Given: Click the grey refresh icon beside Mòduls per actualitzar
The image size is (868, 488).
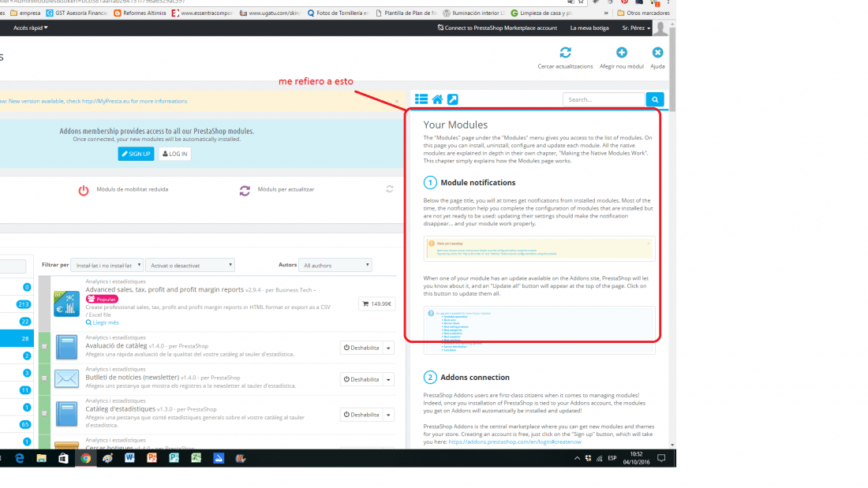Looking at the screenshot, I should (x=390, y=189).
